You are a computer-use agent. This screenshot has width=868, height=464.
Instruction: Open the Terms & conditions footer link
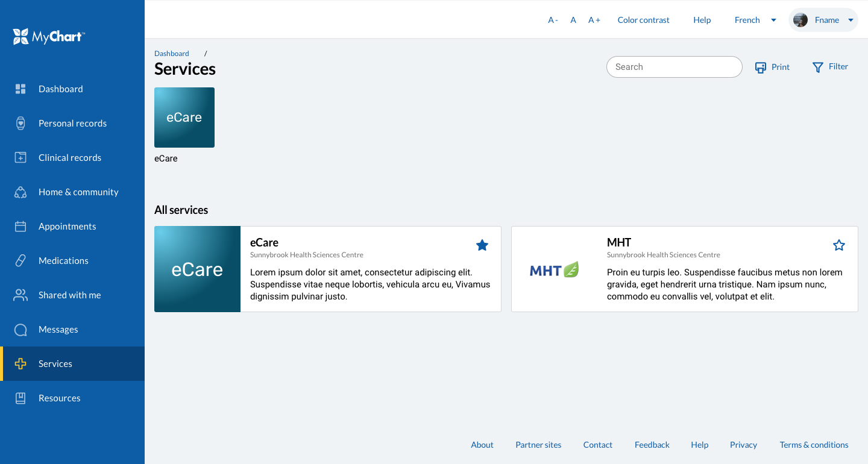(x=814, y=445)
